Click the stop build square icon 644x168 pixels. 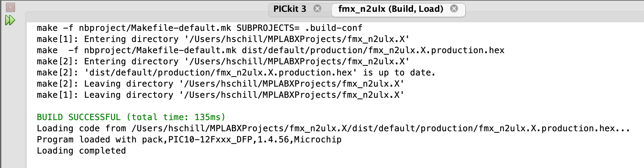[11, 7]
